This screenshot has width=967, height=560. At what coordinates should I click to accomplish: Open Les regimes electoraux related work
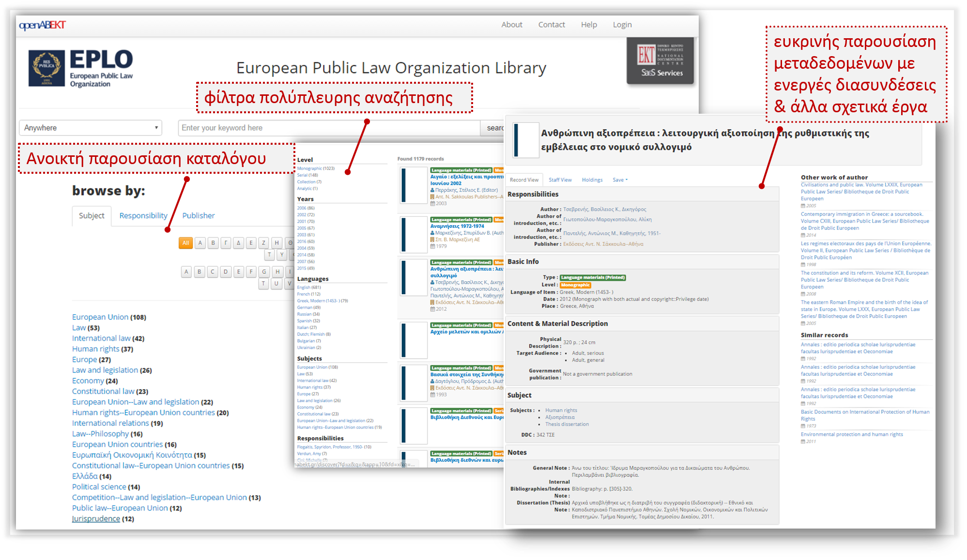866,251
